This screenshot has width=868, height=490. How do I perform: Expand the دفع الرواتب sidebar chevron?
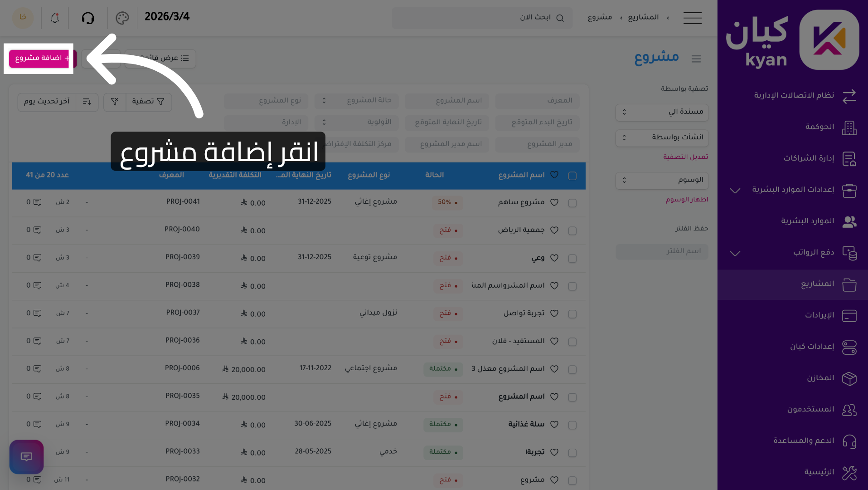(735, 253)
